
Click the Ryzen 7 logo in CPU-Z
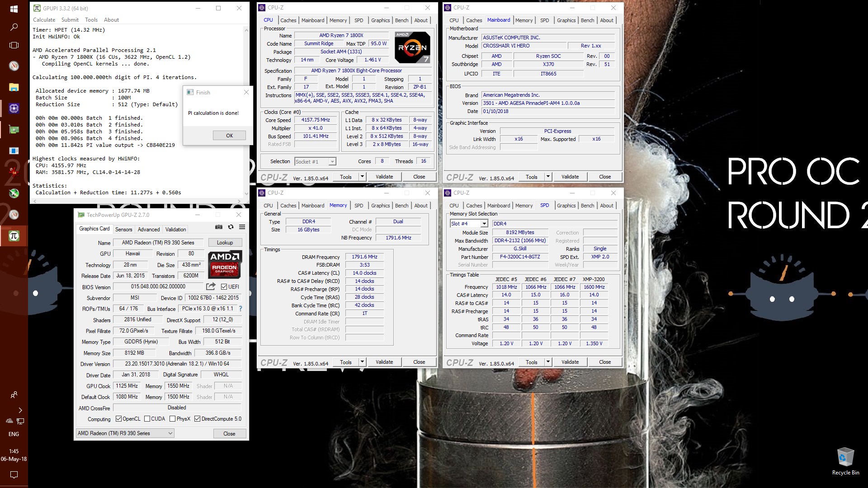pos(412,47)
